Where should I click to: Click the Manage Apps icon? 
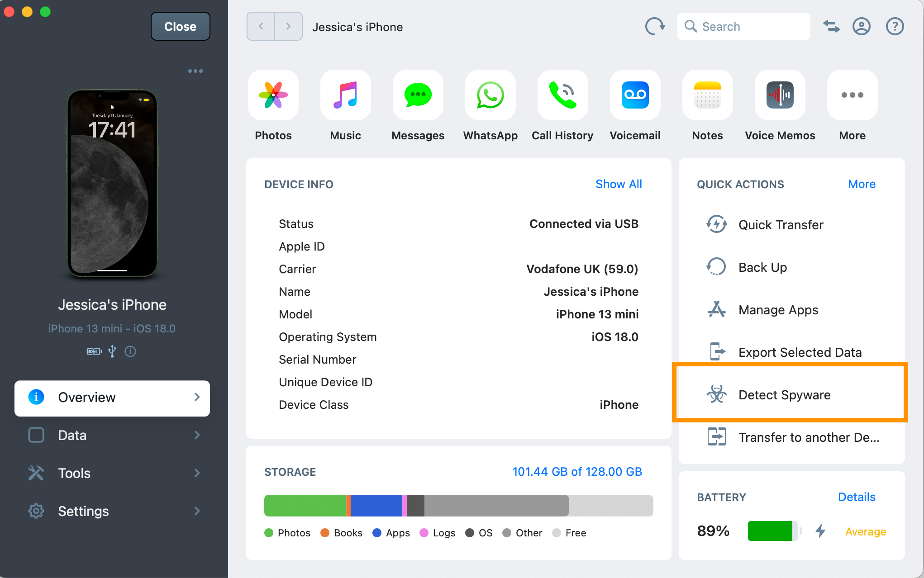tap(717, 309)
